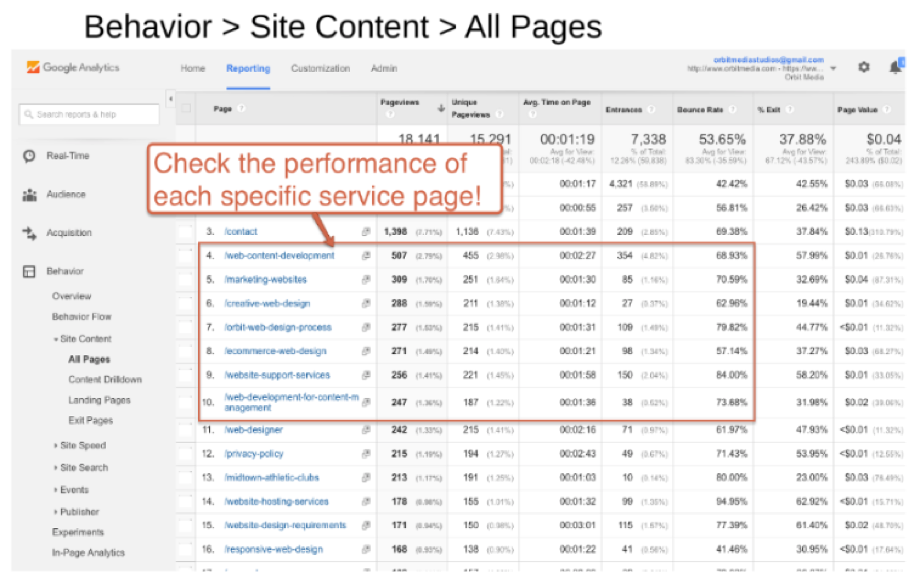Open /ecommerce-web-design external link icon
Screen dimensions: 920x578
(x=366, y=351)
